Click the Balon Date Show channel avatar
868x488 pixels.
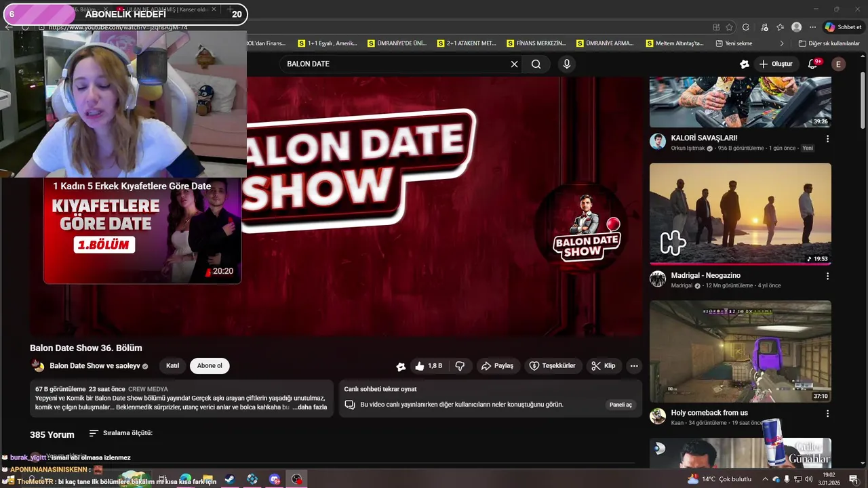(x=38, y=366)
